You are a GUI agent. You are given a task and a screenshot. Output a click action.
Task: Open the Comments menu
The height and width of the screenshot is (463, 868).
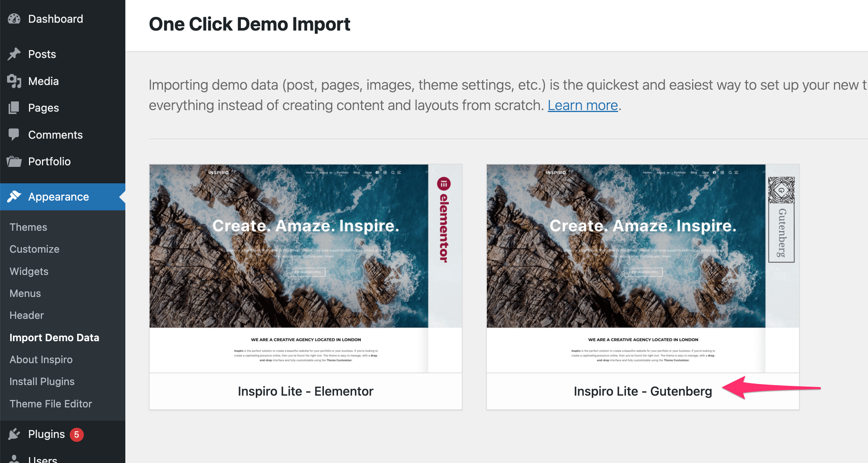[x=63, y=135]
